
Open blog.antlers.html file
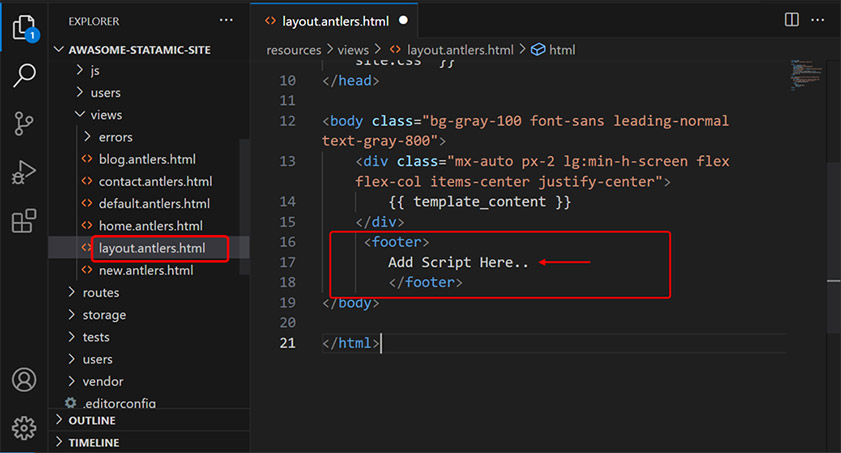147,159
